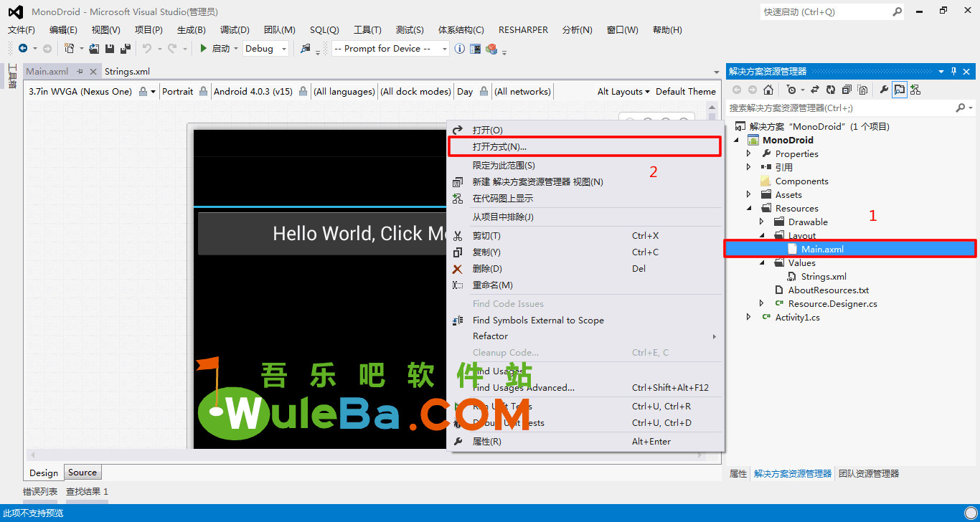Screen dimensions: 980x522
Task: Close the Main.axml tab
Action: point(93,71)
